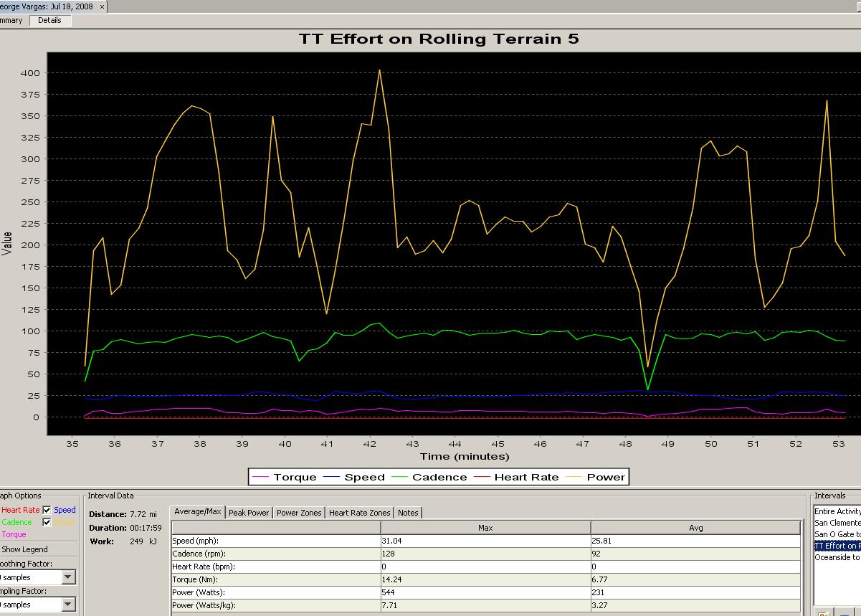The image size is (861, 616).
Task: Choose the San O Gate interval
Action: tap(837, 534)
